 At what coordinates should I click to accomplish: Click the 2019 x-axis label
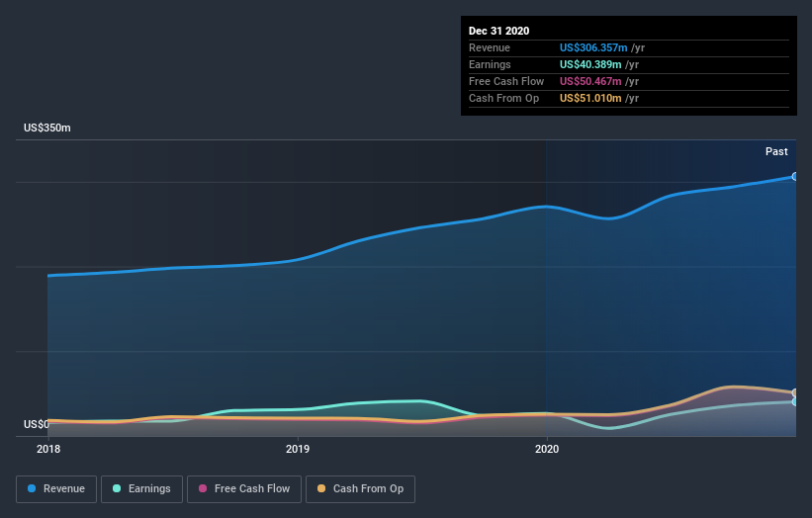[x=298, y=449]
